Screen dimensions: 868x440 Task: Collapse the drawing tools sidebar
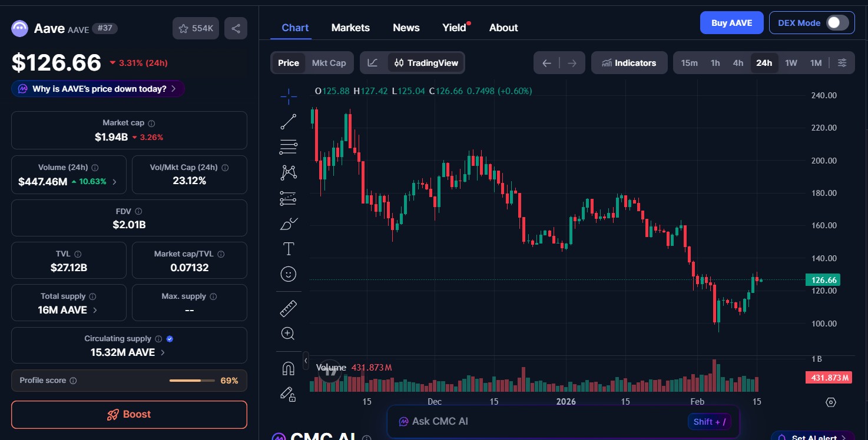306,359
